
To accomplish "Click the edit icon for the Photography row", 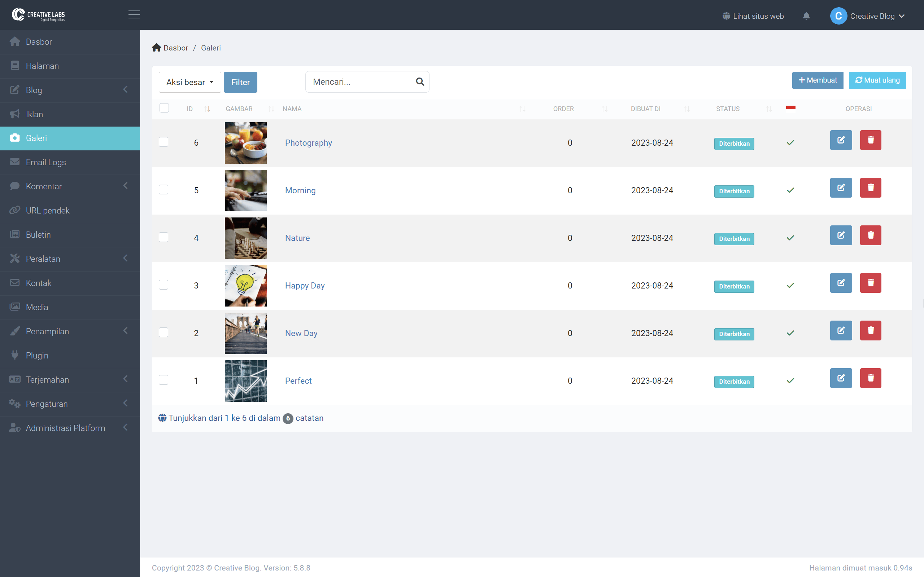I will (841, 140).
